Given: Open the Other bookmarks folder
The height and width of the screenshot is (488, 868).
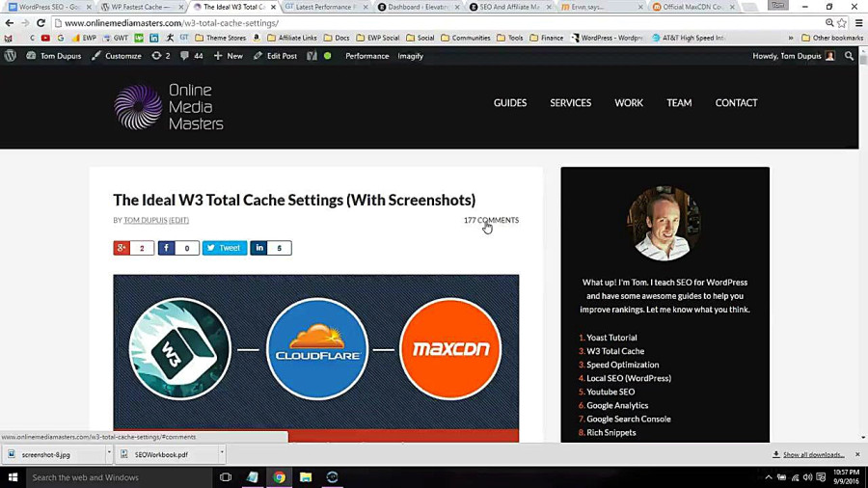Looking at the screenshot, I should click(x=832, y=39).
